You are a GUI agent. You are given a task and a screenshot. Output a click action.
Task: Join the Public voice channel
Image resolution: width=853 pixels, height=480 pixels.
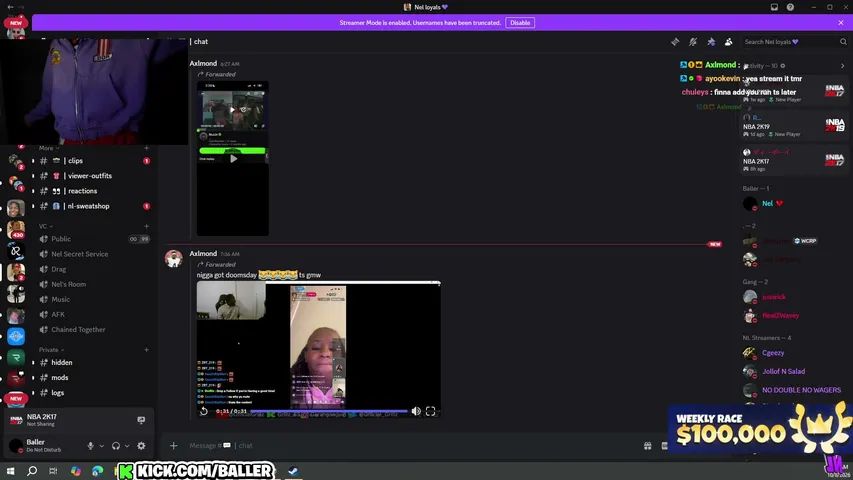pos(61,239)
